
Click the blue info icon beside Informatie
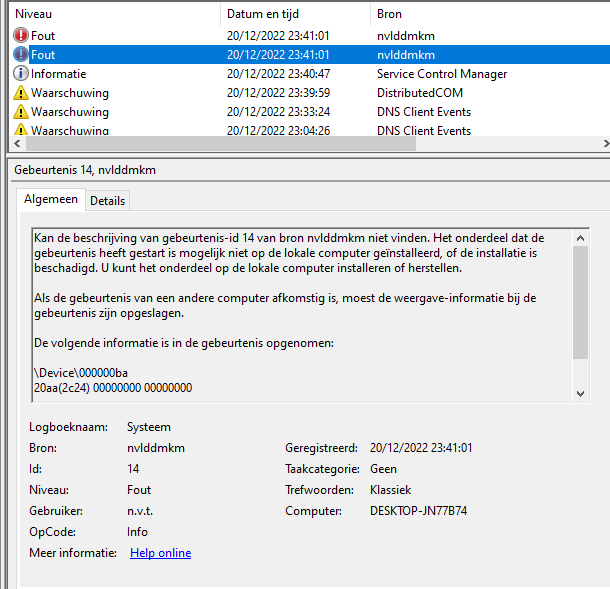[x=20, y=74]
